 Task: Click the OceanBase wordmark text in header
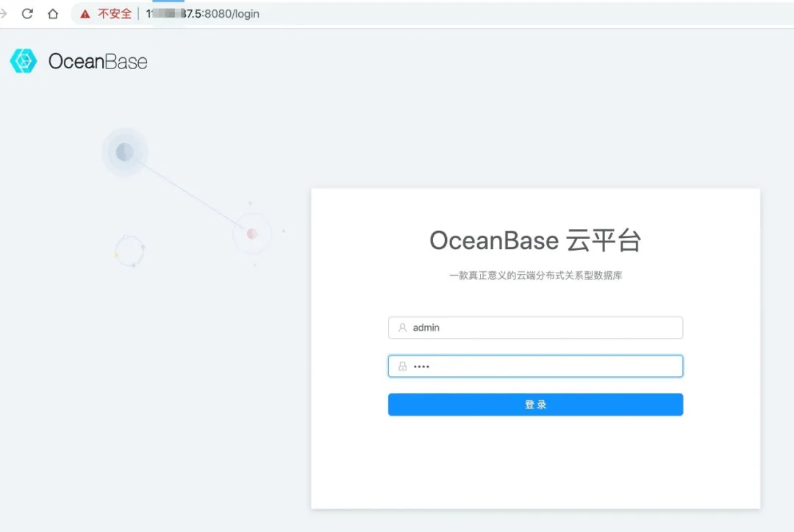pos(98,62)
